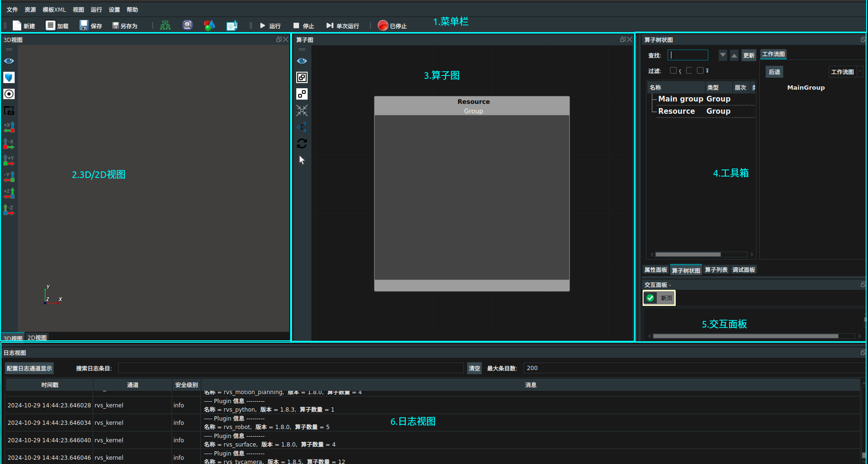Viewport: 868px width, 464px height.
Task: Click the screenshot camera icon in 3D view
Action: point(9,110)
